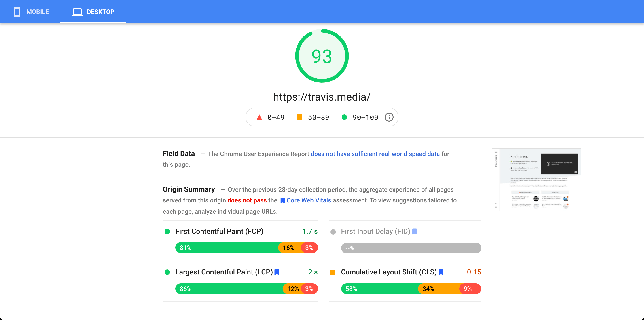Click the orange square 50–89 legend marker

point(299,117)
